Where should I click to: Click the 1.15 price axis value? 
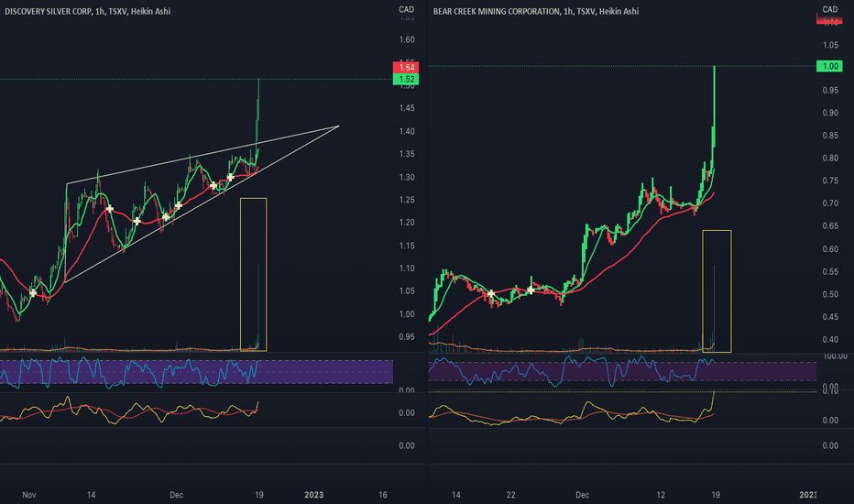point(406,246)
